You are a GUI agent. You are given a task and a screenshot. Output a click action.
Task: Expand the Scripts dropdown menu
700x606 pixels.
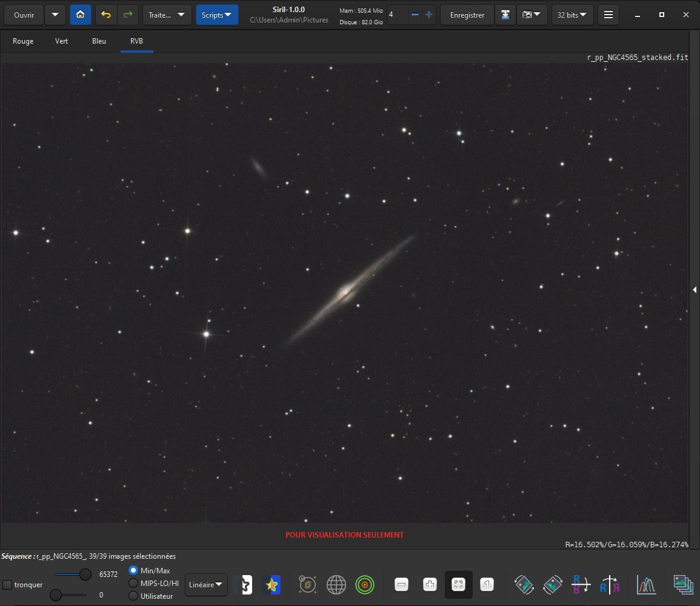coord(217,15)
